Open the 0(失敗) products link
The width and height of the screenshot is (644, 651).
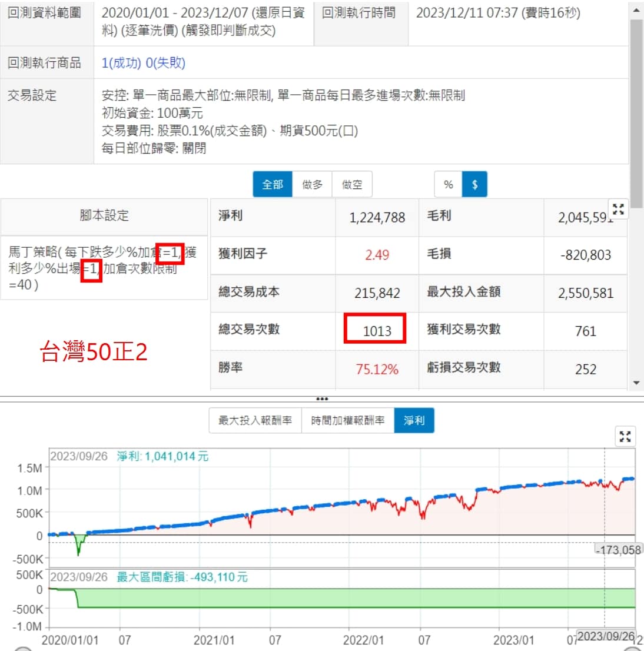(165, 63)
